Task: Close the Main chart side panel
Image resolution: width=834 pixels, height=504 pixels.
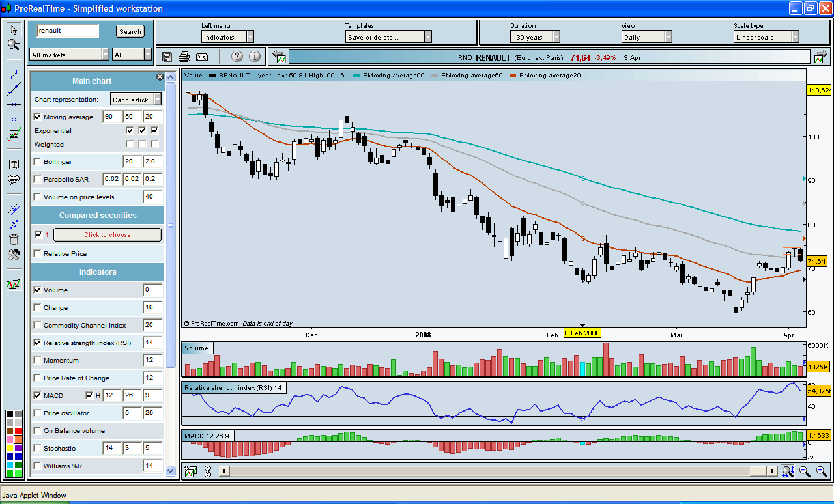Action: click(x=160, y=77)
